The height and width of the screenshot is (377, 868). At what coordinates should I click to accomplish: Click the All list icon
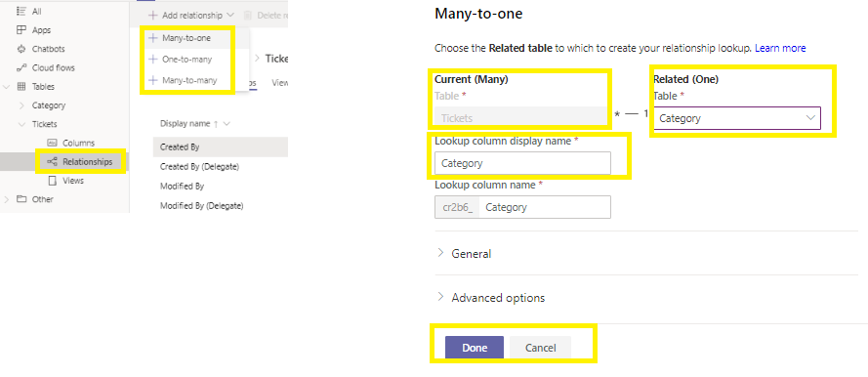click(x=21, y=12)
